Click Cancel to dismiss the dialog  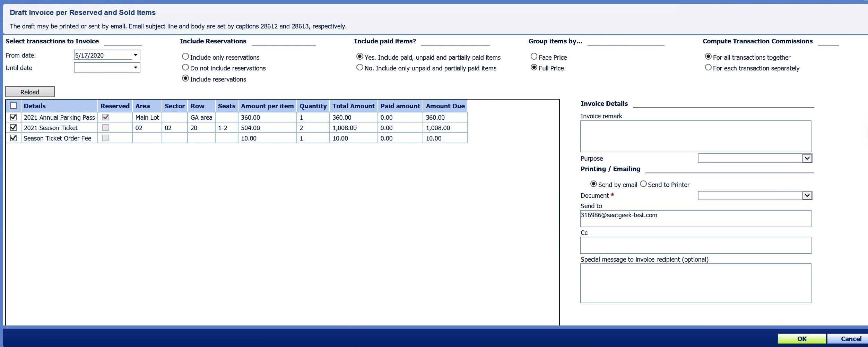click(851, 339)
